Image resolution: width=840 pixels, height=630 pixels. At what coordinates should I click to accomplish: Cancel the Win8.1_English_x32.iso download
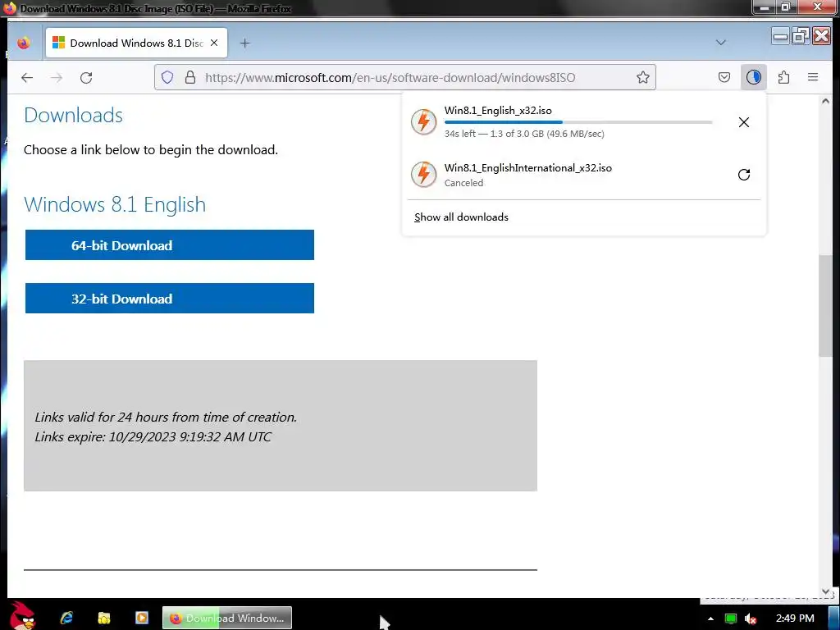[743, 122]
